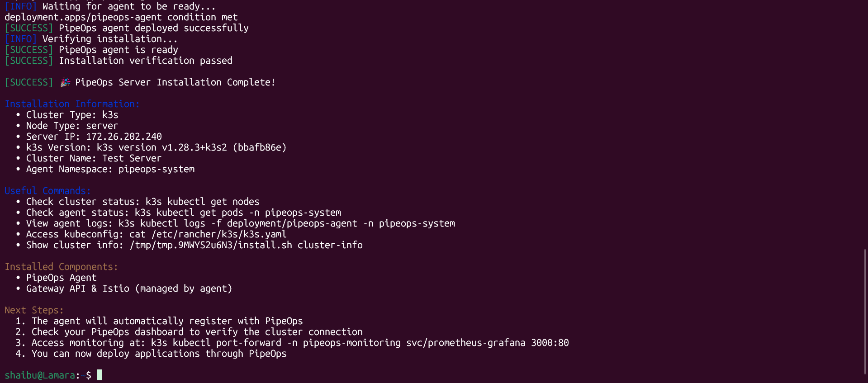Click the [SUCCESS] tag before "Installation verification passed"
868x383 pixels.
click(x=29, y=61)
